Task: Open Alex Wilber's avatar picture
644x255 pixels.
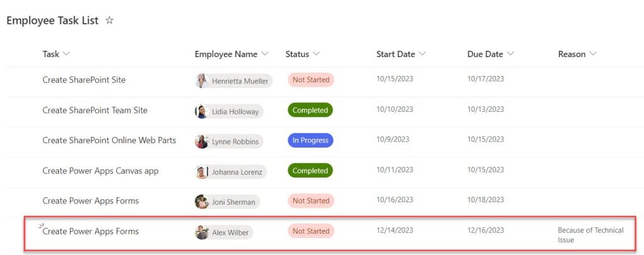Action: [x=202, y=232]
